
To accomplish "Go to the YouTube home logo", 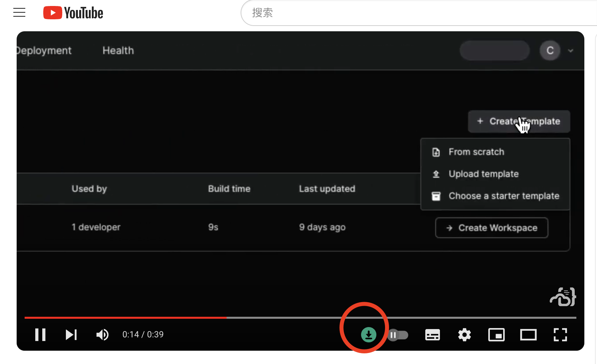I will coord(73,13).
